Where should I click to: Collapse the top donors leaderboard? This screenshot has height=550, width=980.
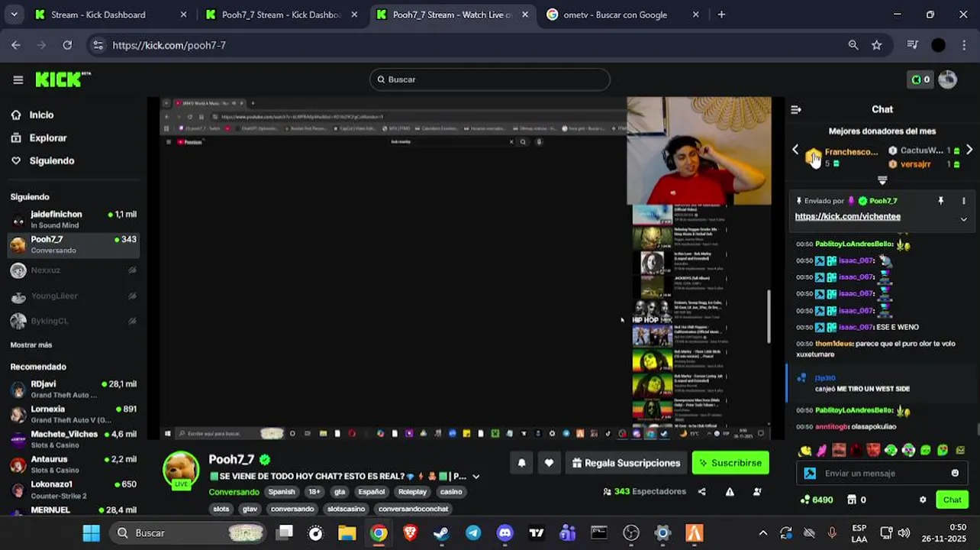[882, 181]
